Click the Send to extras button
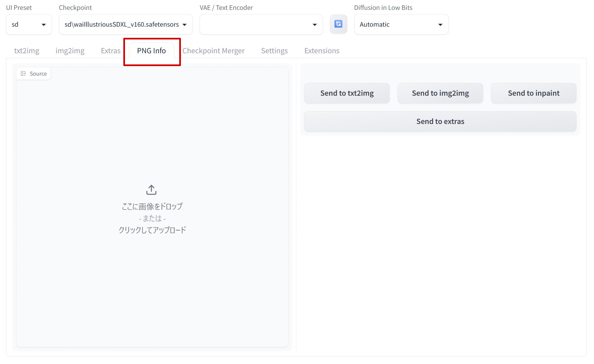This screenshot has height=364, width=594. (440, 121)
